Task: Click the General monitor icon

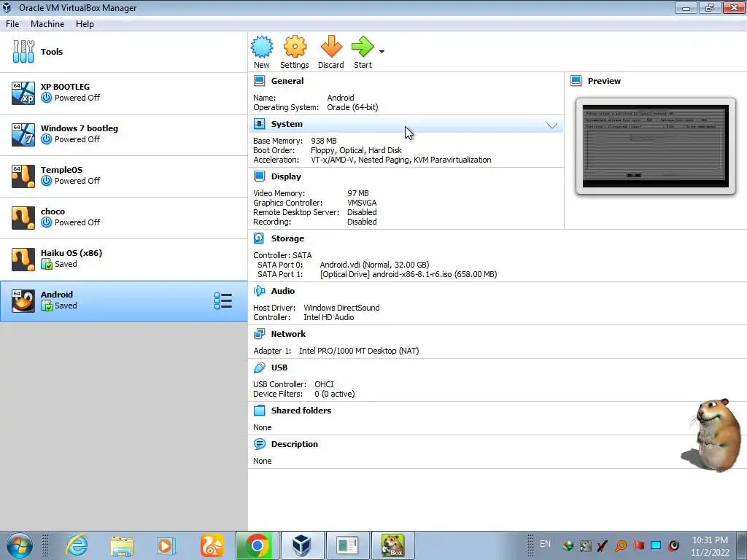Action: tap(259, 81)
